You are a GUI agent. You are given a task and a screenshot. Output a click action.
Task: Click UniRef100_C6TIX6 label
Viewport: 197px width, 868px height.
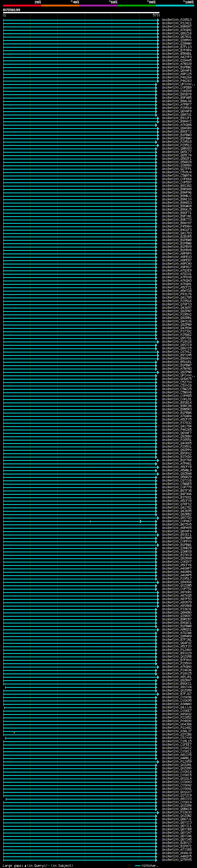[x=176, y=481]
